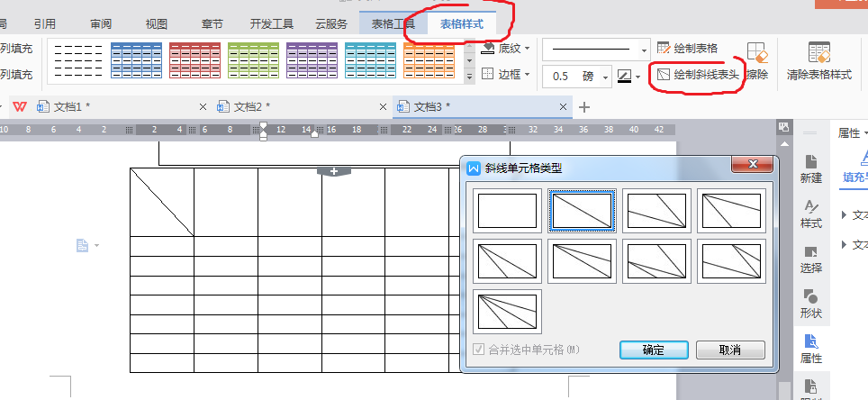This screenshot has height=400, width=868.
Task: Open the 属性 pane title dropdown
Action: tap(864, 133)
